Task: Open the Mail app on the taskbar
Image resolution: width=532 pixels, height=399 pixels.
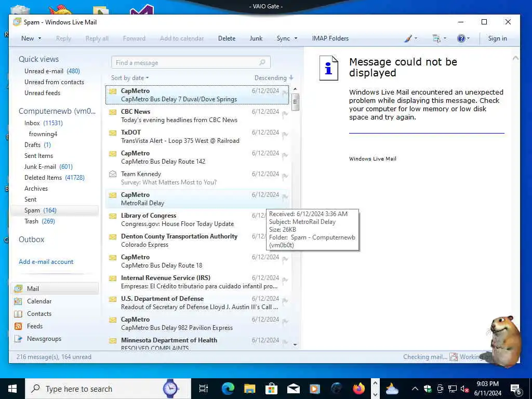Action: (x=293, y=389)
